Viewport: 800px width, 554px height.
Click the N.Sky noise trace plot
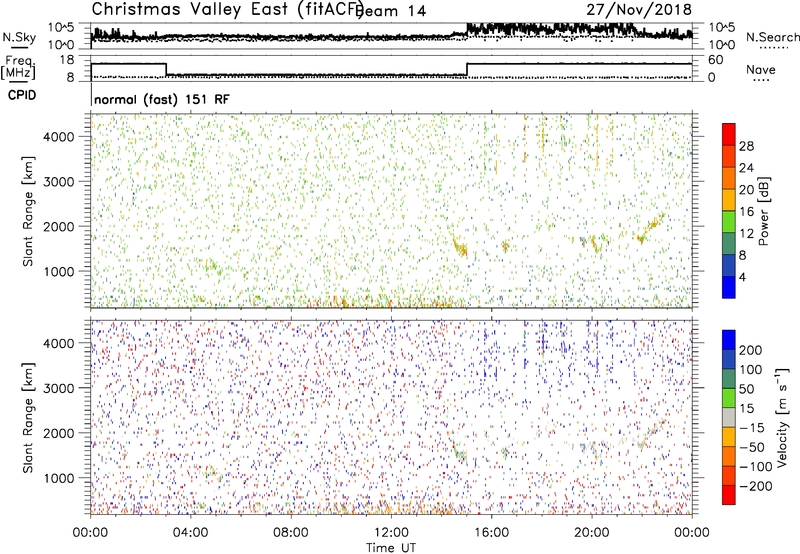(391, 36)
